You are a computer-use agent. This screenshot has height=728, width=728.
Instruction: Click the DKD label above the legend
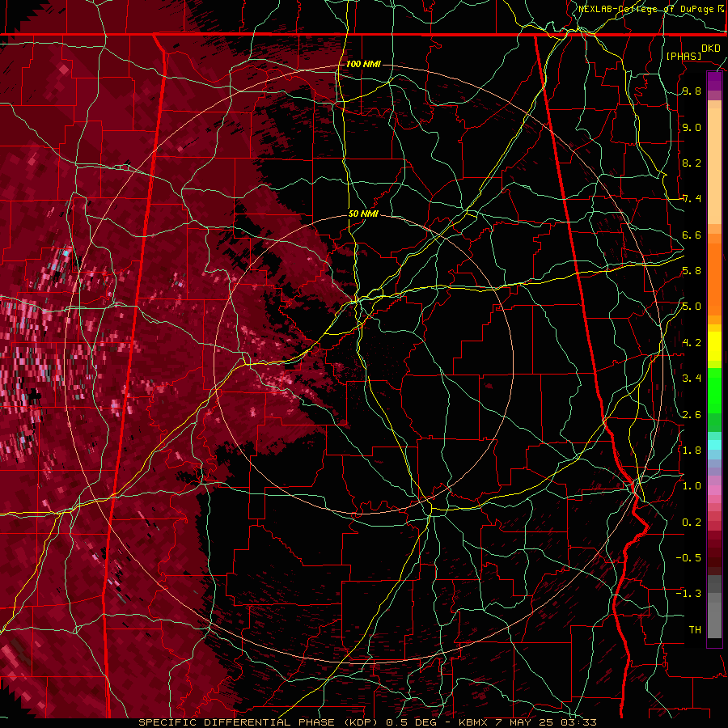pyautogui.click(x=711, y=49)
